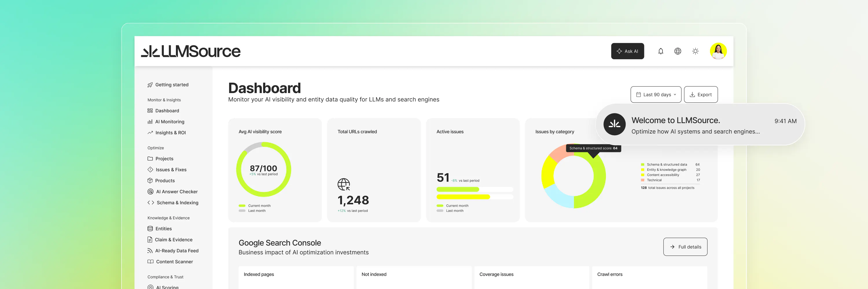868x289 pixels.
Task: Click the AI-Ready Data Feed icon
Action: 150,251
